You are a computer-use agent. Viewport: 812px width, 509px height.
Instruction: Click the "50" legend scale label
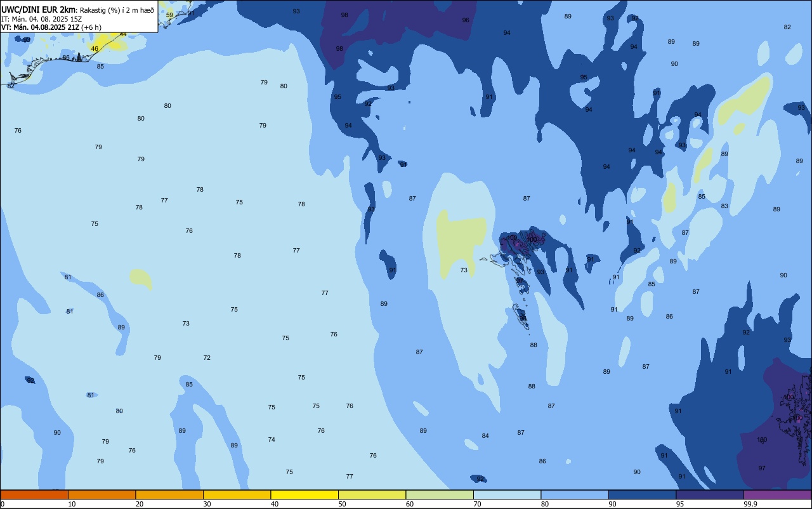[x=342, y=504]
